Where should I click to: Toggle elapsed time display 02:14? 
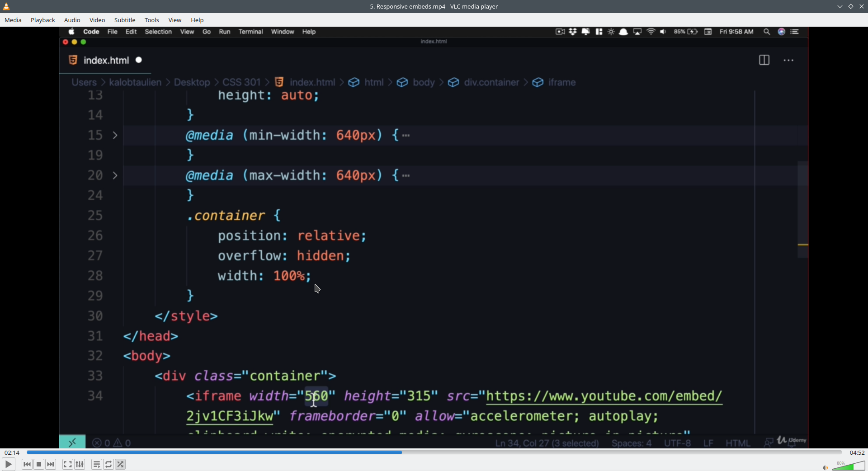12,452
